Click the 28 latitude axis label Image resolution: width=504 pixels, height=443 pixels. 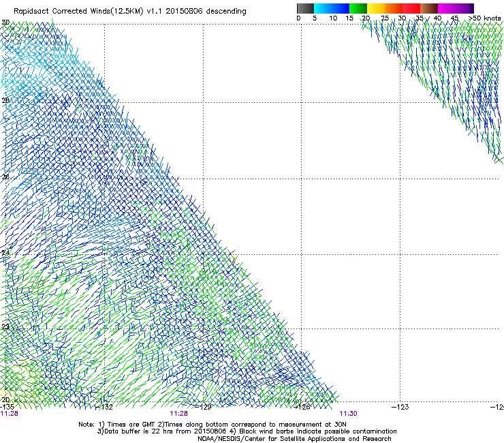point(5,100)
